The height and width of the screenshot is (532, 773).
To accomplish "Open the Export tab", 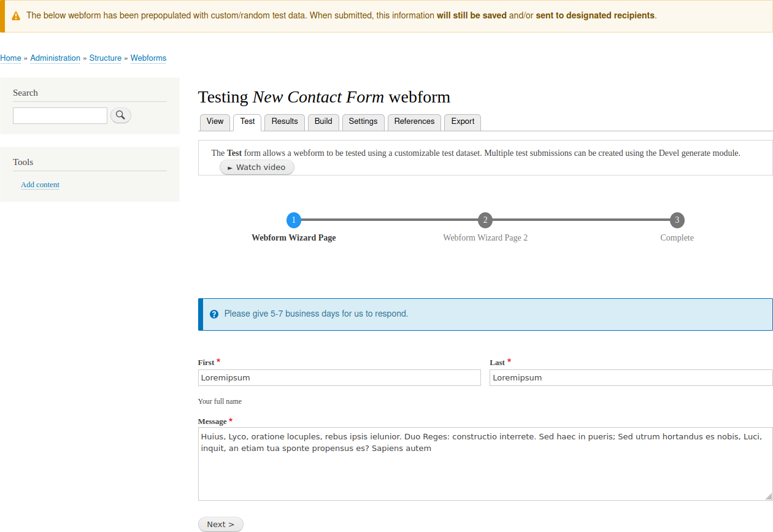I will click(x=463, y=121).
